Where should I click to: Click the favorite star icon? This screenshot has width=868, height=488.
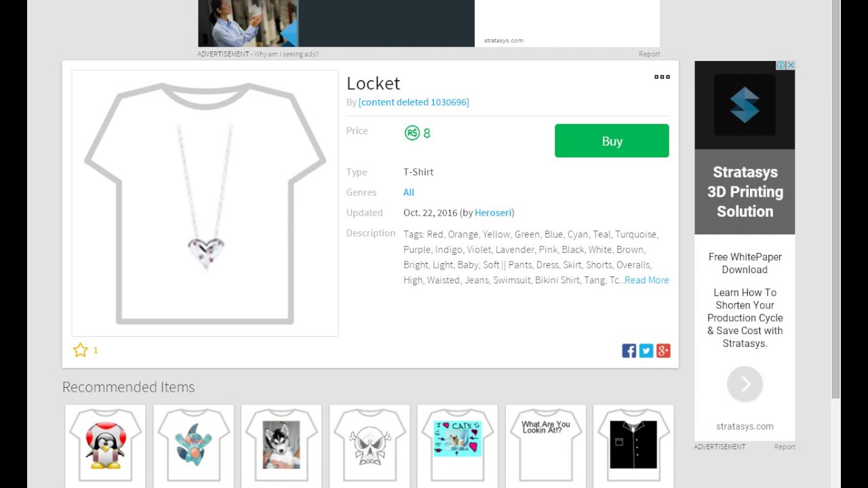point(81,350)
